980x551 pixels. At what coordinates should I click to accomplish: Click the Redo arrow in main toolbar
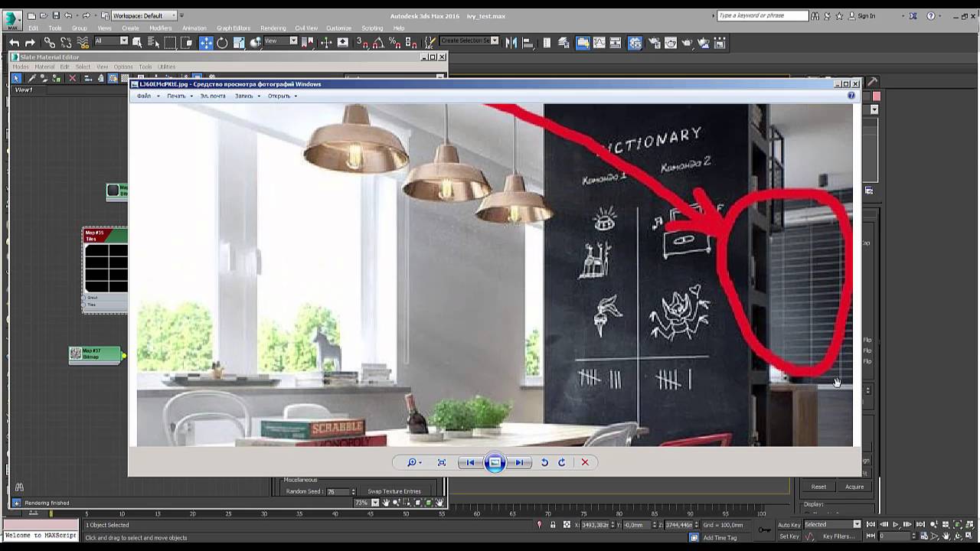coord(30,43)
